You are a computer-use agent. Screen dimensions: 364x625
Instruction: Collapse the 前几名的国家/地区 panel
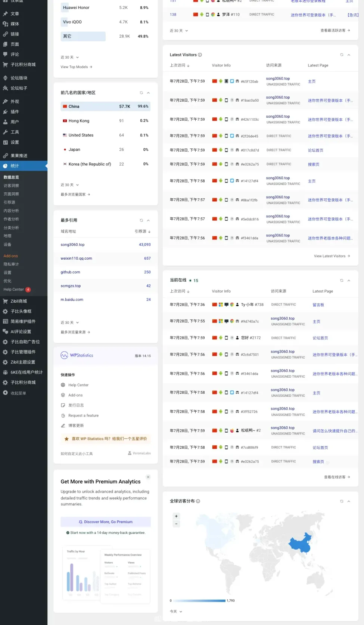(148, 93)
